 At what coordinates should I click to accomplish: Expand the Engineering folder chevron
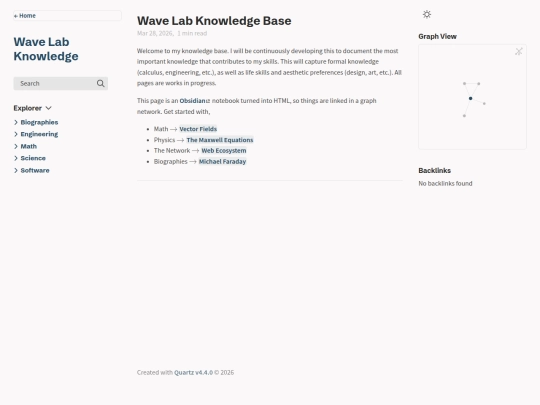point(16,134)
